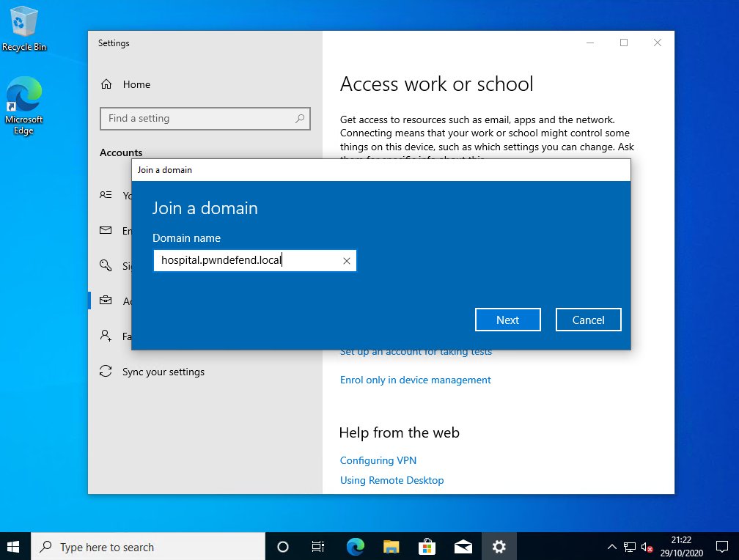The width and height of the screenshot is (739, 560).
Task: Open Task View on taskbar
Action: tap(318, 546)
